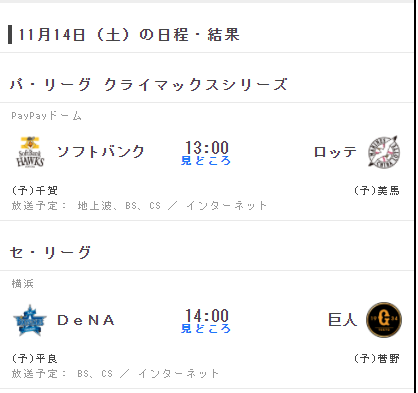Click the ロッテ team name
The width and height of the screenshot is (418, 393).
point(335,152)
